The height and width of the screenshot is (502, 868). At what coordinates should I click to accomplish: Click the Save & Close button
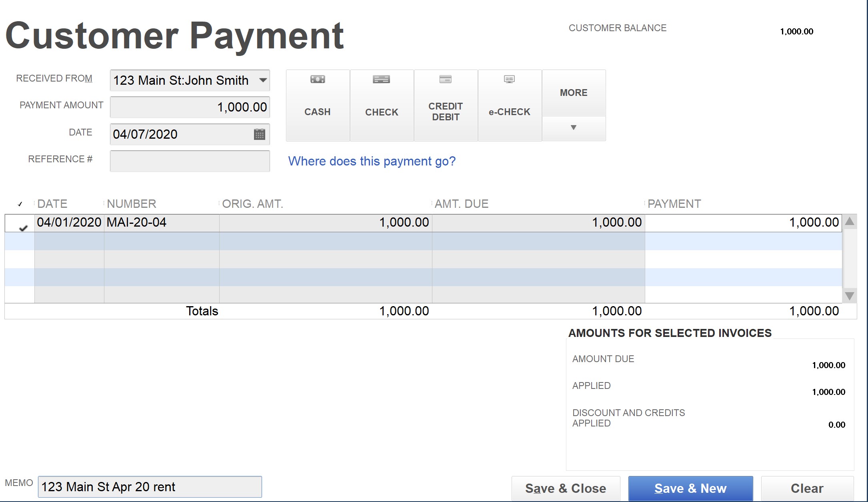pyautogui.click(x=566, y=488)
